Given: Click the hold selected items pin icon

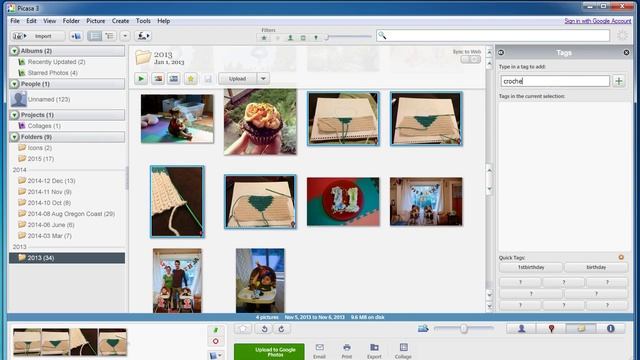Looking at the screenshot, I should click(216, 330).
